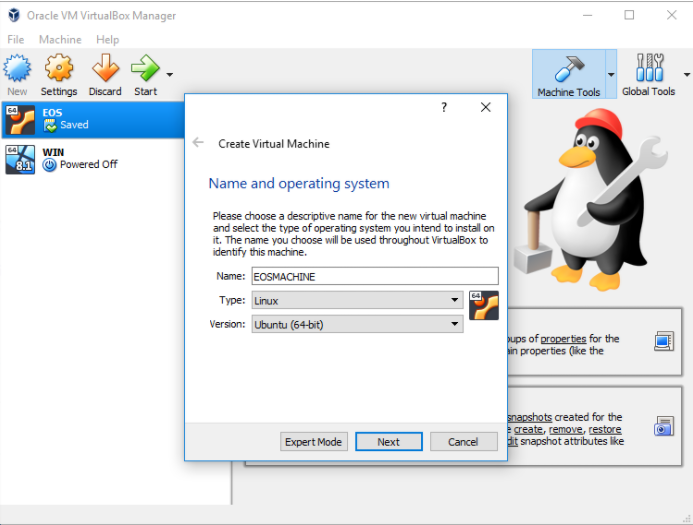Click the Snapshots tool camera icon
693x525 pixels.
click(x=664, y=426)
